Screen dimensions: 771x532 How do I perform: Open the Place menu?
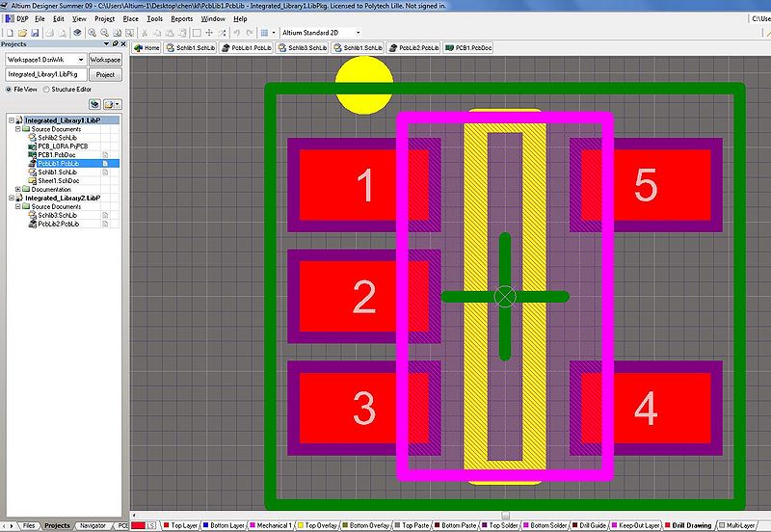[130, 18]
